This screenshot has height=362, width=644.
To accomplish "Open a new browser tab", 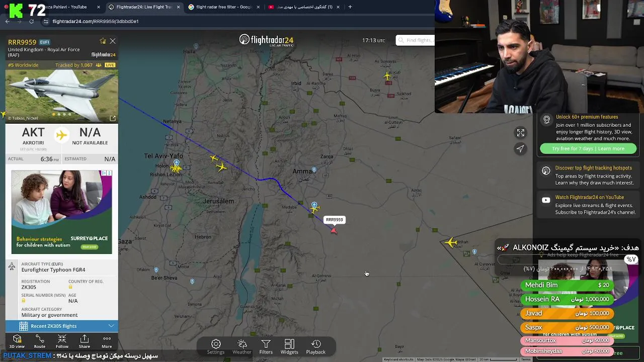I will click(x=350, y=7).
